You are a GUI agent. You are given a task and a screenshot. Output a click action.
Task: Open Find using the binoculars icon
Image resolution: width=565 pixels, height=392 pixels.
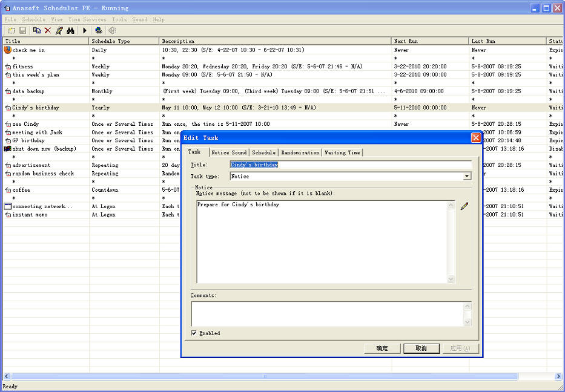pos(70,30)
